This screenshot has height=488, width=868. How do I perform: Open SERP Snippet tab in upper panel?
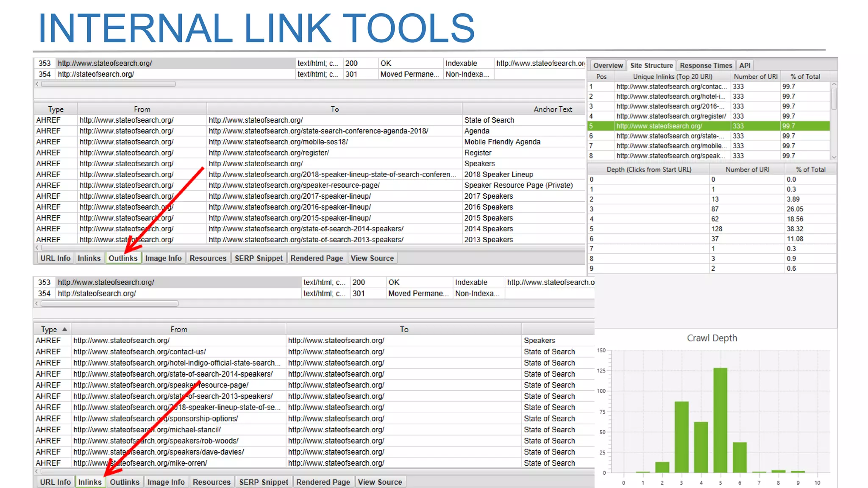click(x=259, y=258)
